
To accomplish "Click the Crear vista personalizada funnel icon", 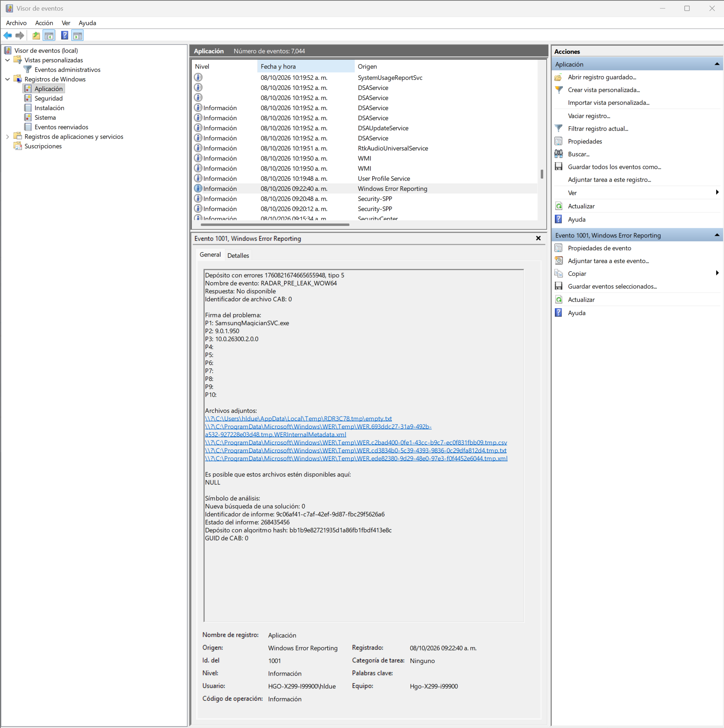I will (559, 90).
